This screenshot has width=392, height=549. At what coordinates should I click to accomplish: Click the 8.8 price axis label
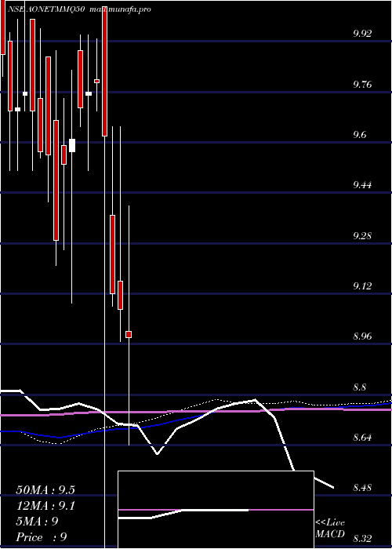[x=360, y=387]
